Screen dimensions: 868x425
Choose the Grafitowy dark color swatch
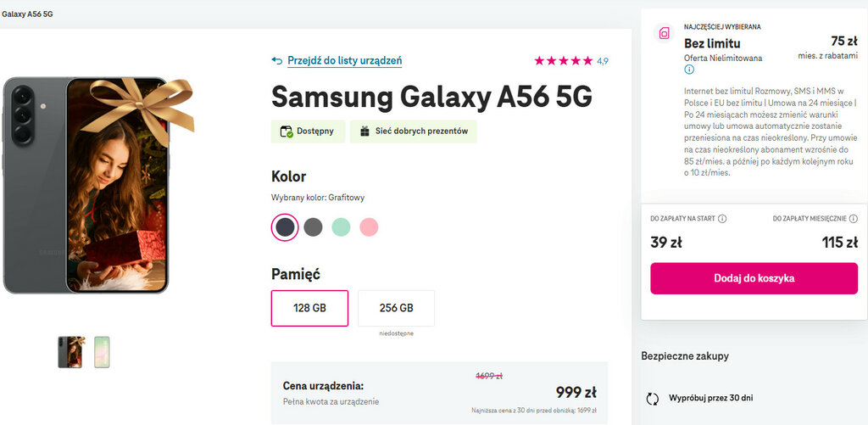(x=285, y=227)
